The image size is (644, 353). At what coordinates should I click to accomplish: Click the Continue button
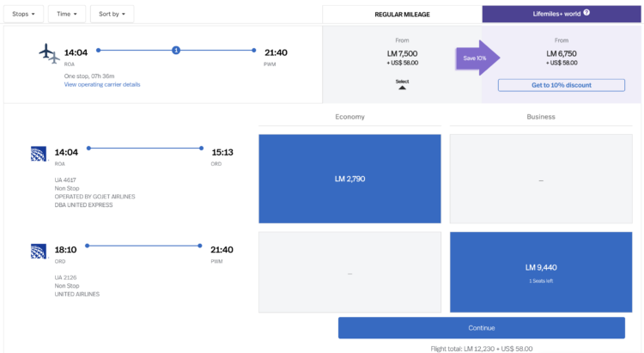pos(482,328)
